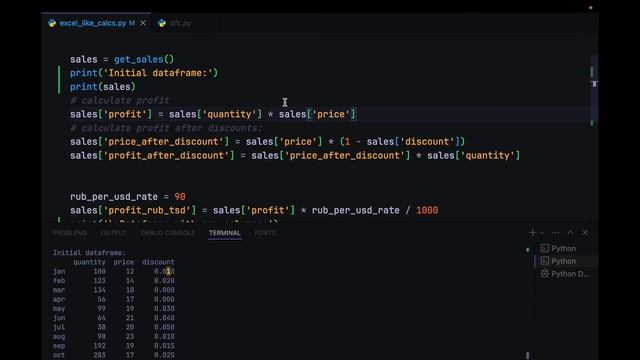The height and width of the screenshot is (360, 640).
Task: Open the PROBLEMS panel tab
Action: click(x=70, y=233)
